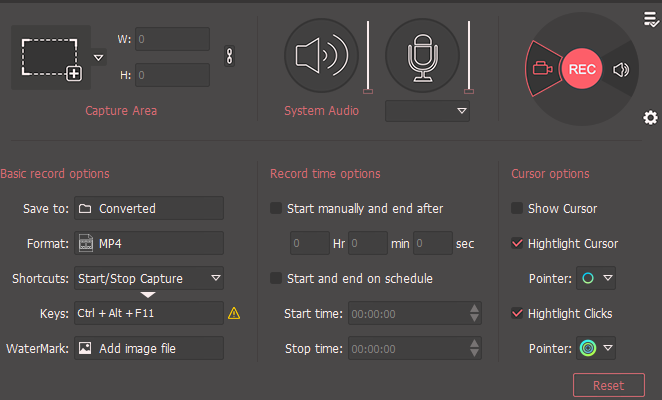Adjust the system audio volume slider
This screenshot has height=400, width=662.
point(368,90)
